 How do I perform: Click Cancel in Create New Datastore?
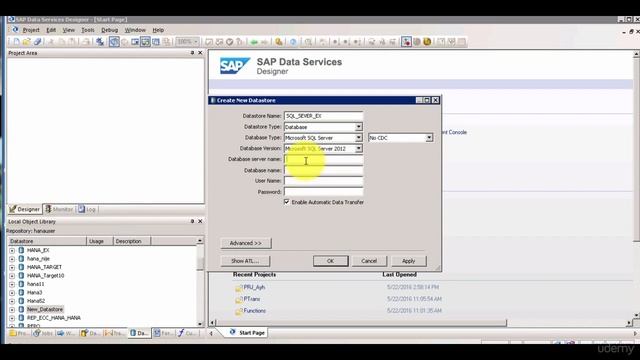[369, 261]
